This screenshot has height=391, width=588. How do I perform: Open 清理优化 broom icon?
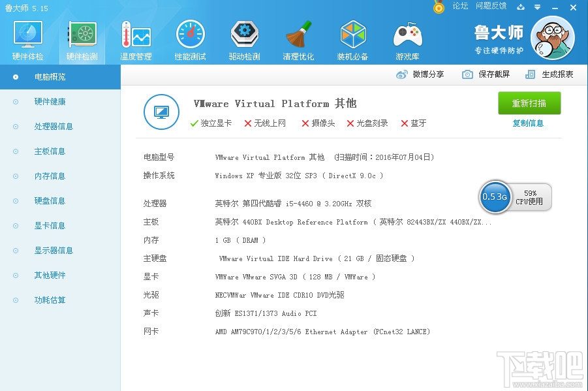(298, 35)
